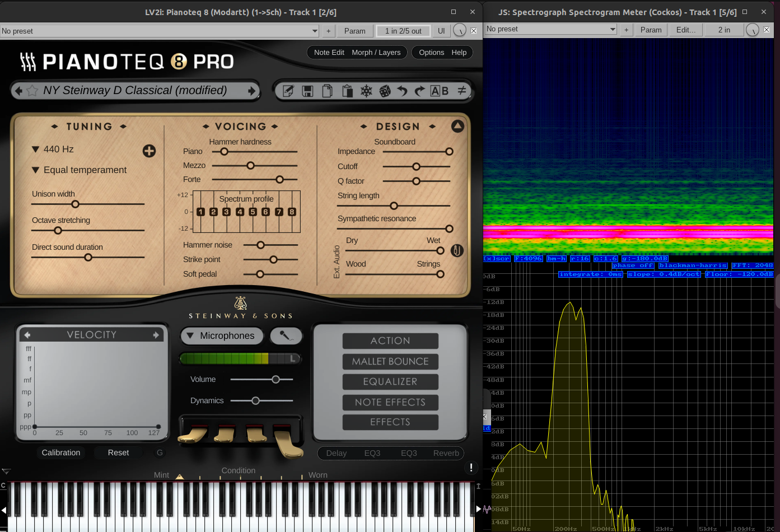Toggle the A/B comparison icon
Viewport: 780px width, 532px height.
440,91
